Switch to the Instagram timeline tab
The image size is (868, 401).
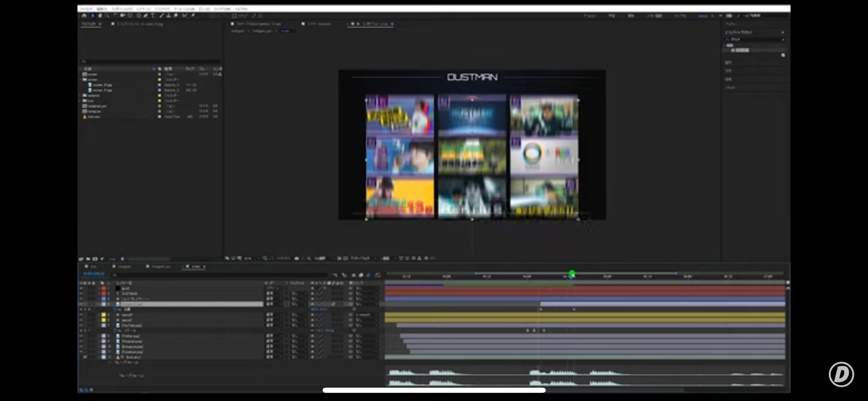point(124,267)
